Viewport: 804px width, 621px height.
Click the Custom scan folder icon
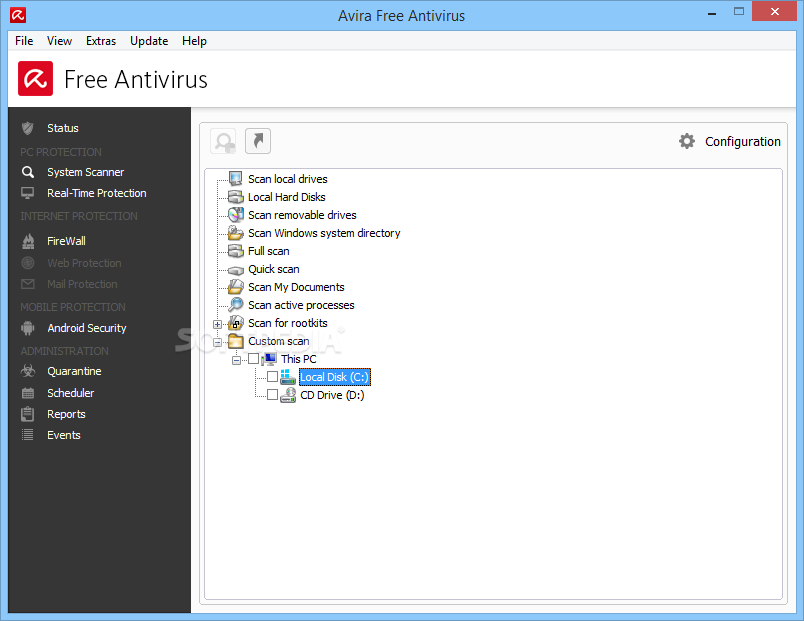click(235, 341)
